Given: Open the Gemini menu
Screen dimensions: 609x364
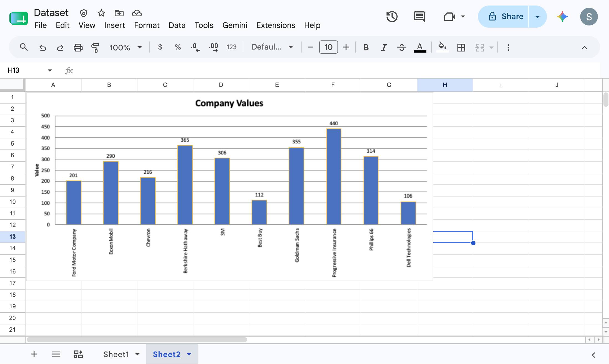Looking at the screenshot, I should pos(235,25).
